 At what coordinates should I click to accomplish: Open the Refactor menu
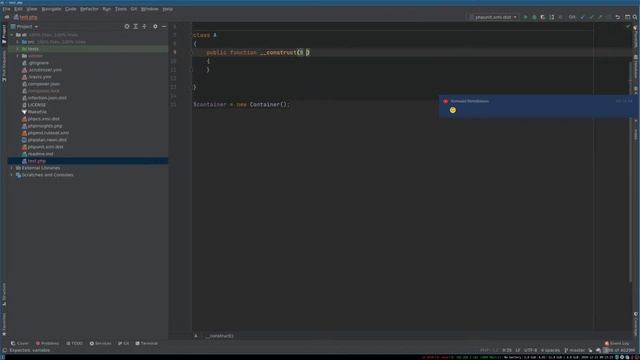(89, 9)
